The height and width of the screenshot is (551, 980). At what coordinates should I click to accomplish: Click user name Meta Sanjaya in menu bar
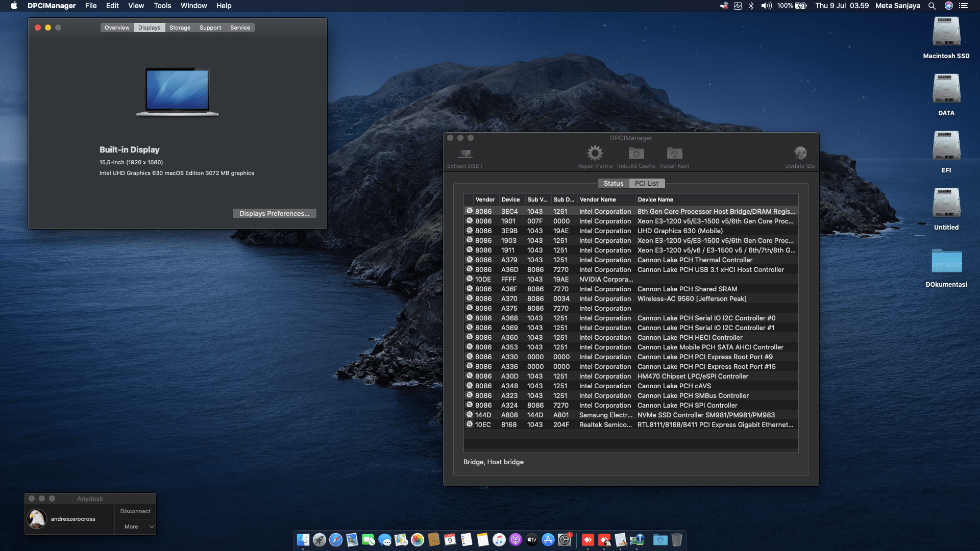[x=897, y=6]
